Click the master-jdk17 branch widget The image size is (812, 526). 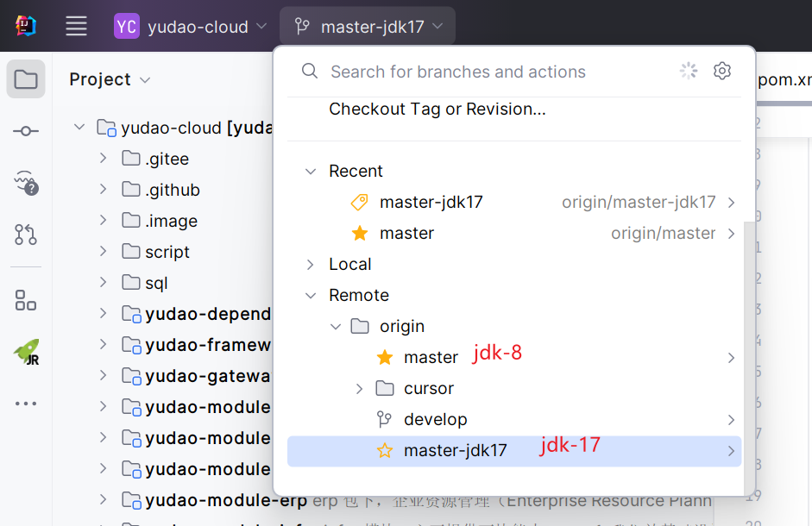coord(367,27)
